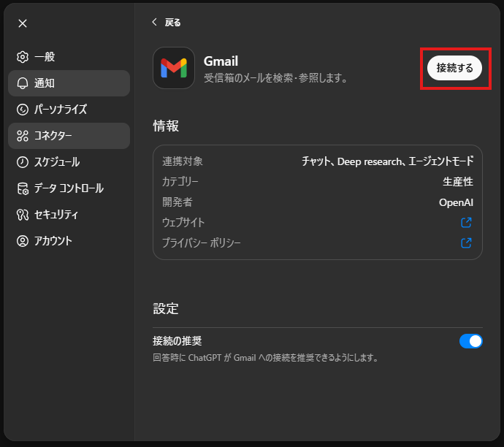
Task: Click the 連携対象 info row
Action: pos(317,161)
